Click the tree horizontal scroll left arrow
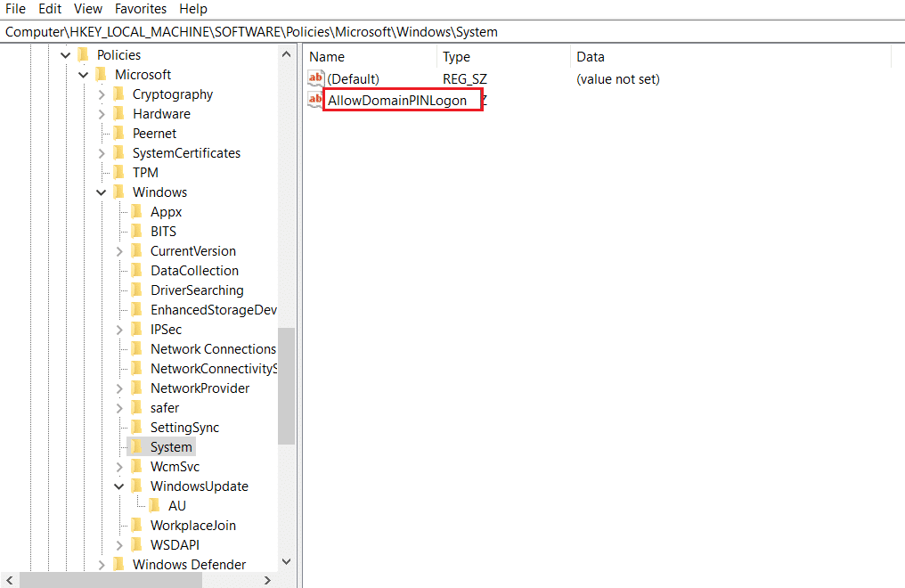This screenshot has height=588, width=905. [10, 580]
